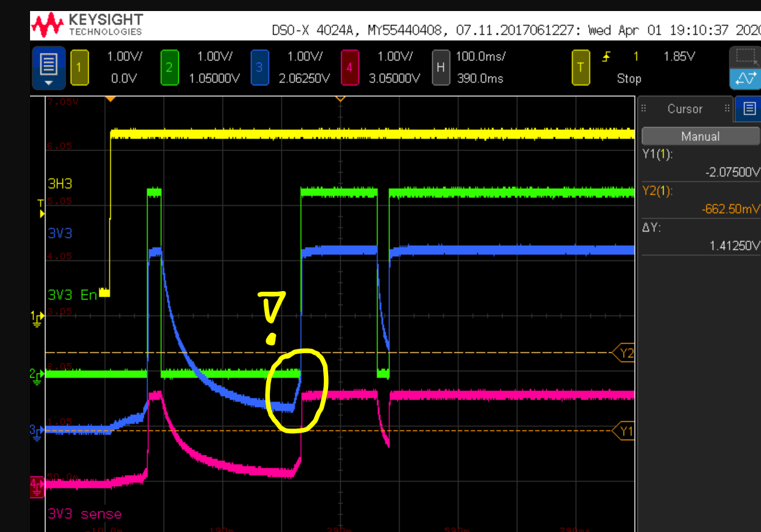The height and width of the screenshot is (532, 761).
Task: Edit channel 4 offset 3.05000V
Action: pyautogui.click(x=393, y=78)
